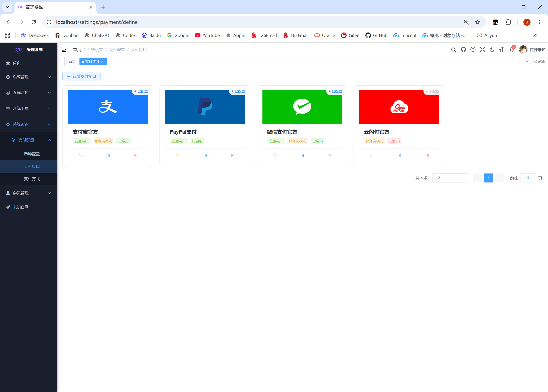Click the font size icon in header
Screen dimensions: 548x392
pos(502,50)
